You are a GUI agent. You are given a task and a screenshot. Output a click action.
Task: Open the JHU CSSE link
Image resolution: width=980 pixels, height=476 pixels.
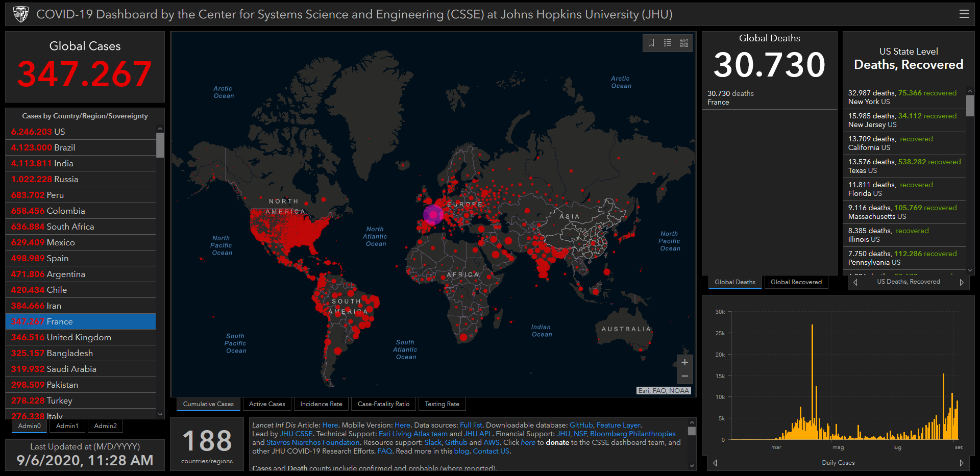point(296,434)
